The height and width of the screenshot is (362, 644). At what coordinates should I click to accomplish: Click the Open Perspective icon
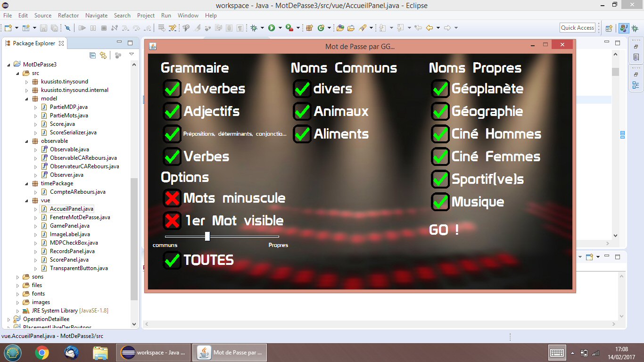609,28
